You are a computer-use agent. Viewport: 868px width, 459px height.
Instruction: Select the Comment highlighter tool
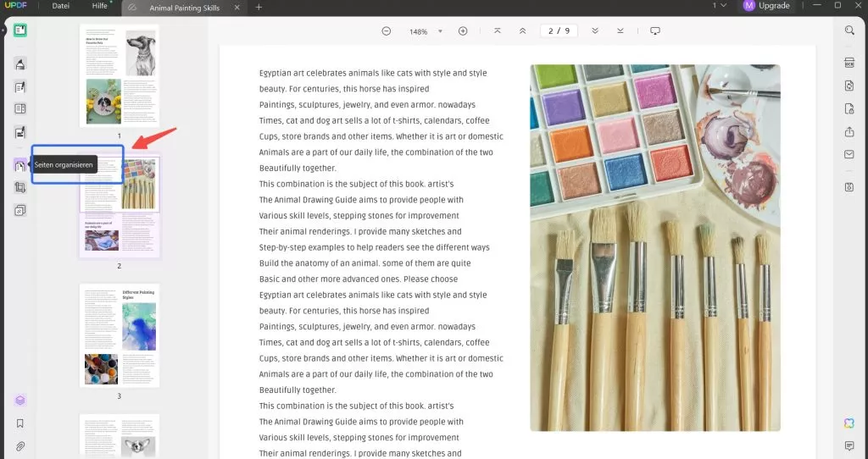(x=20, y=64)
